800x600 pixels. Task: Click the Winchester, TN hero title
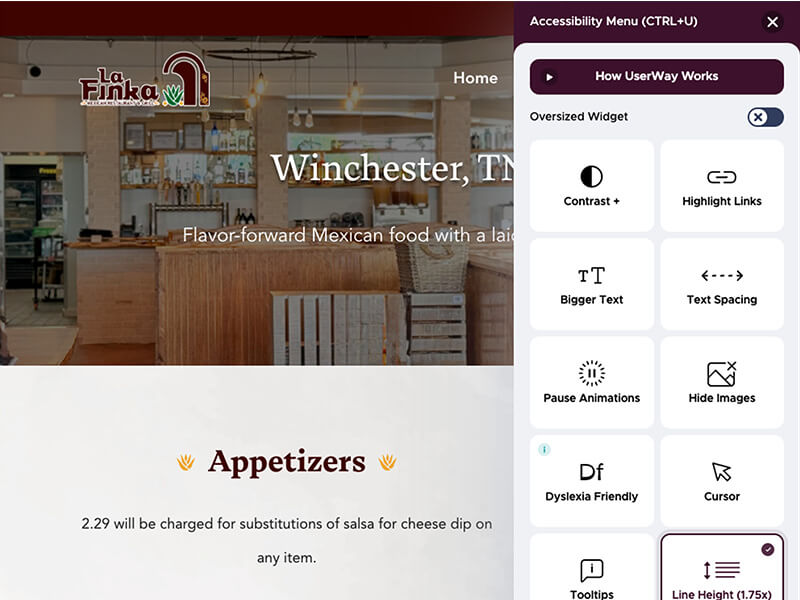[x=392, y=167]
